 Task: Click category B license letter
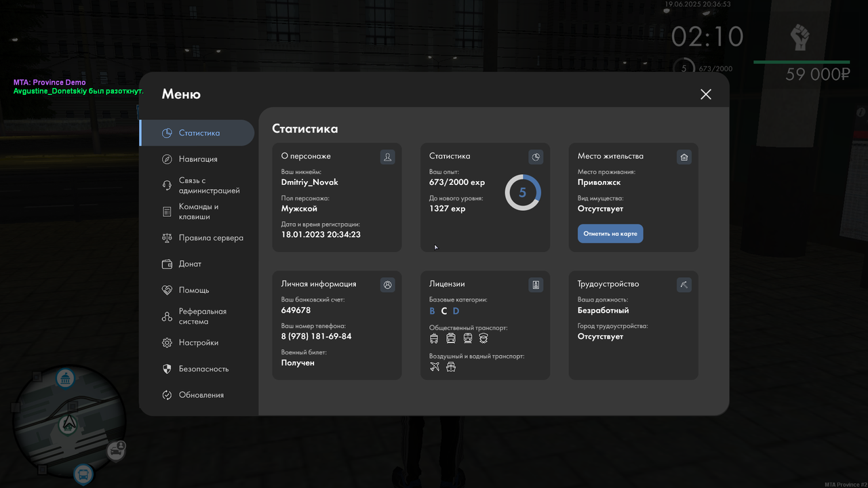432,311
